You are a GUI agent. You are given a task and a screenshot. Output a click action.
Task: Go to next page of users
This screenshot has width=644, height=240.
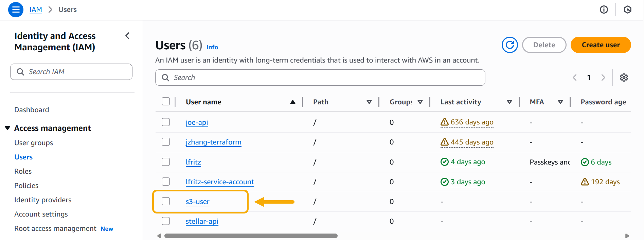click(x=603, y=78)
